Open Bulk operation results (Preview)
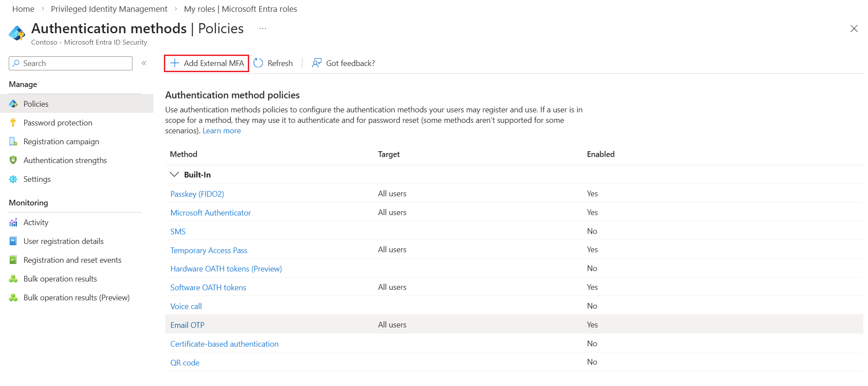868x386 pixels. pos(76,297)
